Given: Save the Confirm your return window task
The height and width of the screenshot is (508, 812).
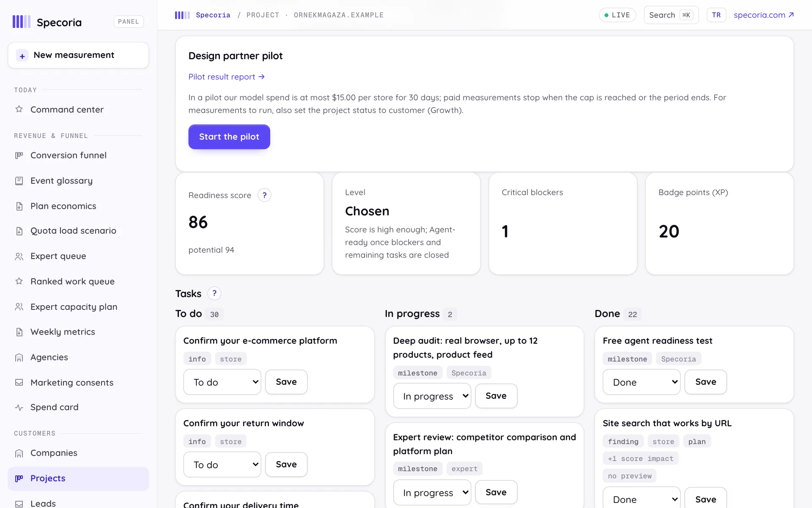Looking at the screenshot, I should tap(286, 464).
